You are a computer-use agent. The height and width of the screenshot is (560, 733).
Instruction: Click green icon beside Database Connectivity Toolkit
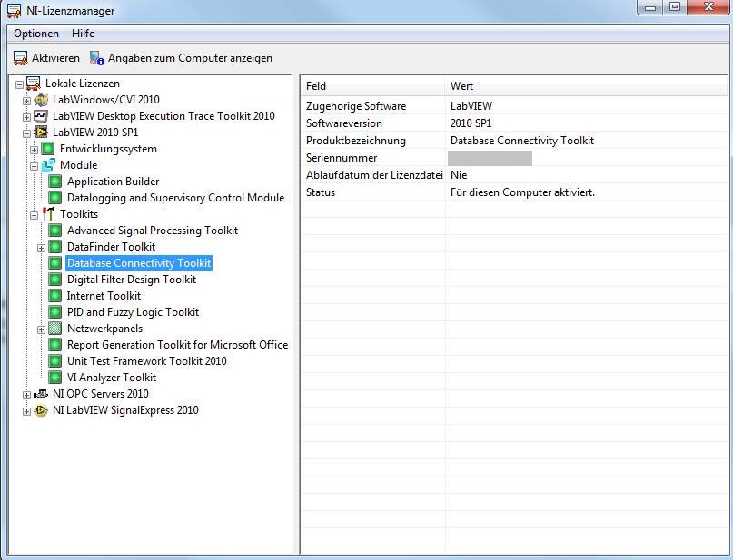point(55,263)
